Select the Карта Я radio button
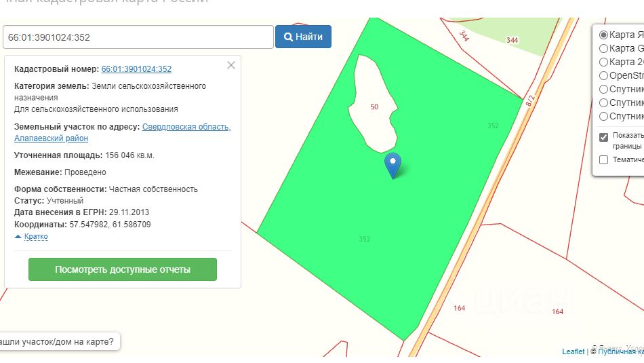644x363 pixels. (603, 35)
